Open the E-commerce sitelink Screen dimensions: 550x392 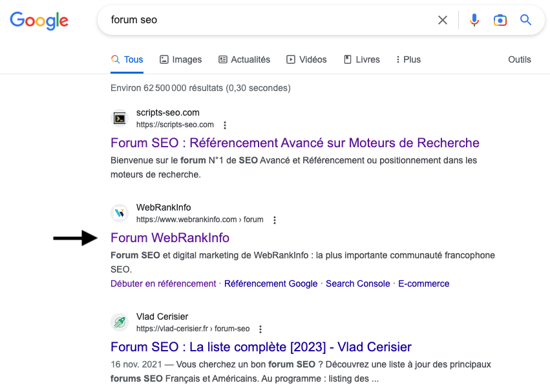coord(424,284)
